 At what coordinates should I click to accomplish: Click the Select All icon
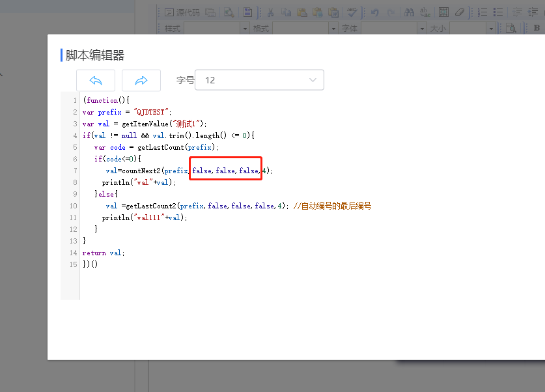pos(443,12)
